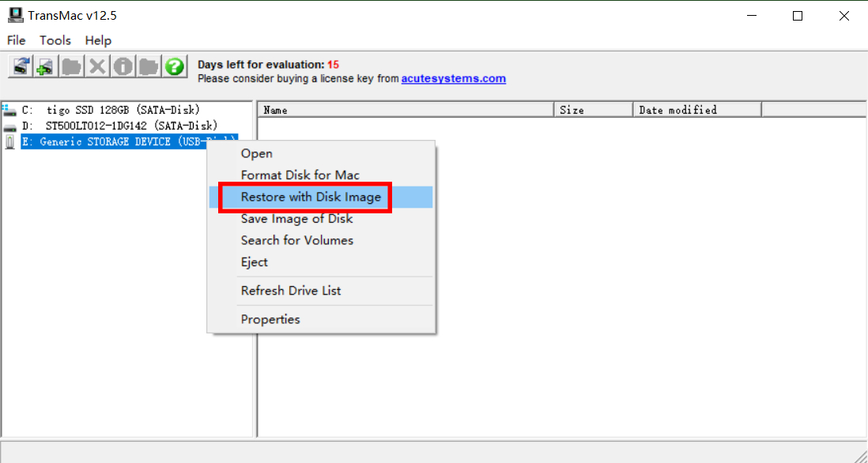Click the open disk image icon with green plus
The height and width of the screenshot is (463, 868).
tap(47, 66)
